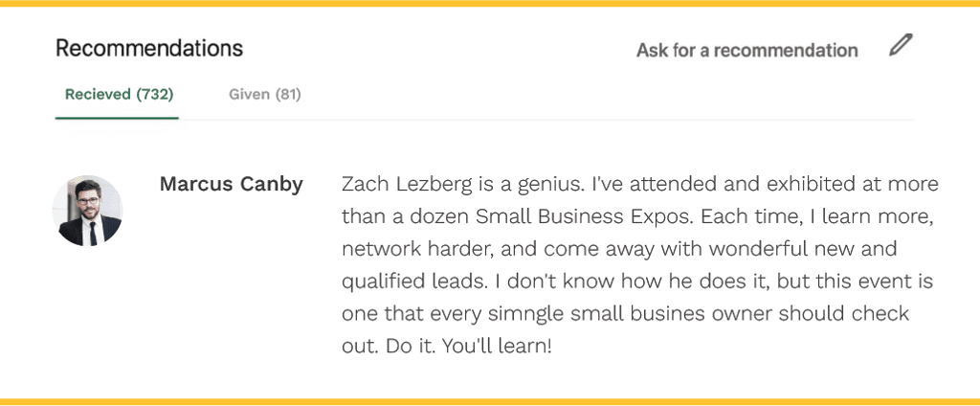The image size is (980, 406).
Task: Click the orange bar at the bottom edge
Action: tap(490, 401)
